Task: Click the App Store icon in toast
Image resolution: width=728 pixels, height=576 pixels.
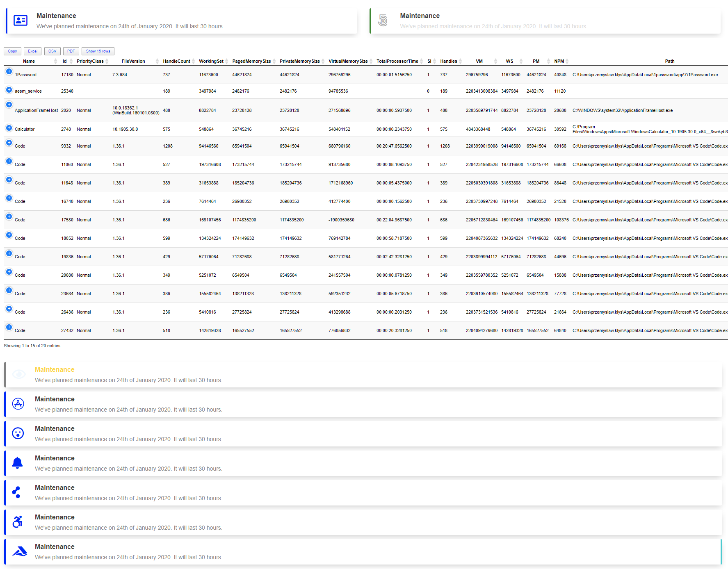Action: pos(18,404)
